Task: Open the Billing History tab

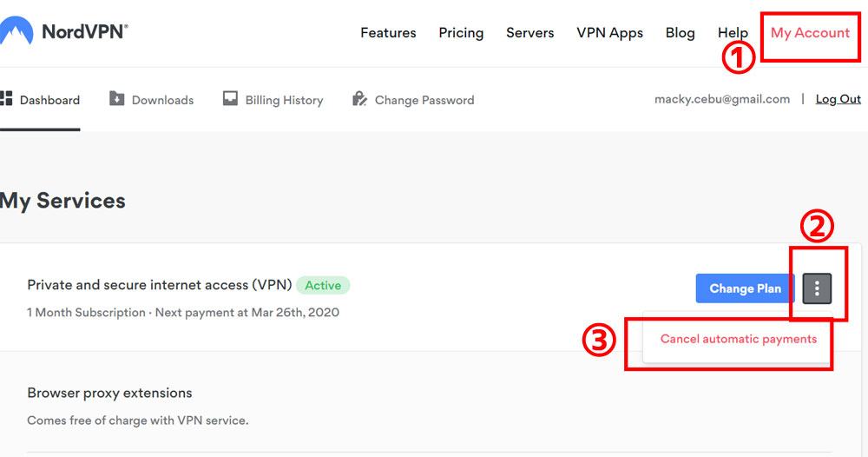Action: [283, 100]
